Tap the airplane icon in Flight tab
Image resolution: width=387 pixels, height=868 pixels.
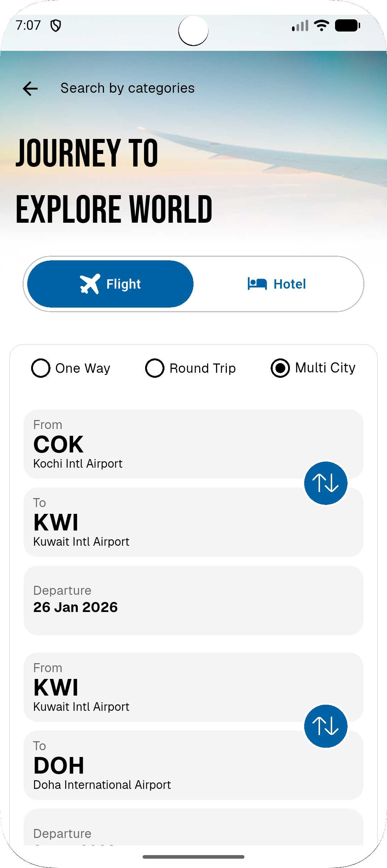[x=90, y=284]
